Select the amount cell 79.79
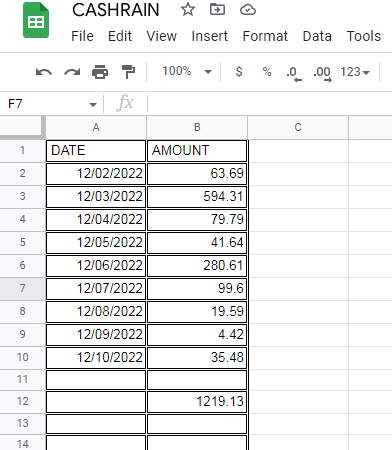Screen dimensions: 392x450 pyautogui.click(x=197, y=220)
